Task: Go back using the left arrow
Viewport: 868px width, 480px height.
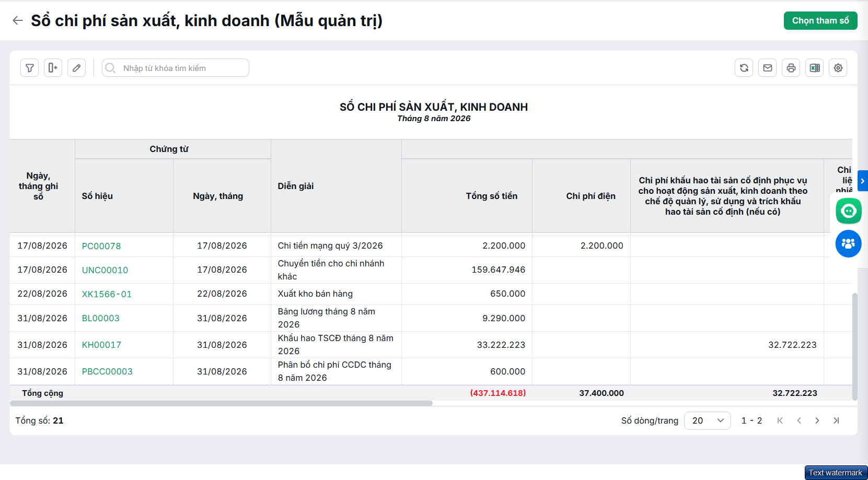Action: click(x=18, y=20)
